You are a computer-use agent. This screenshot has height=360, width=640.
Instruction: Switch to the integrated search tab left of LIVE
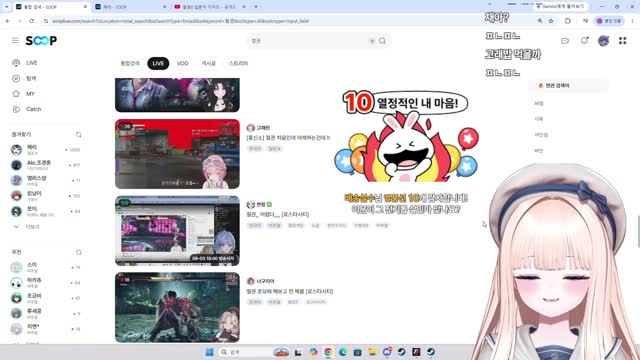click(x=130, y=63)
